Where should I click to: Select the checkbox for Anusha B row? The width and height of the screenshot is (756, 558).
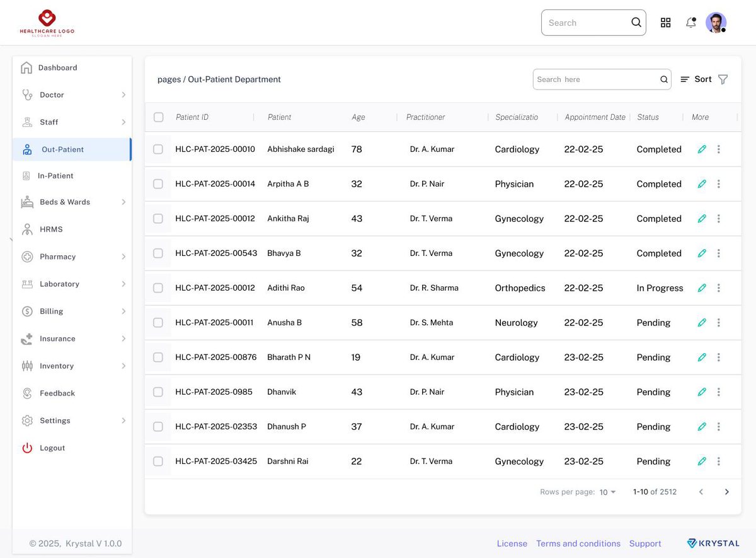tap(158, 323)
